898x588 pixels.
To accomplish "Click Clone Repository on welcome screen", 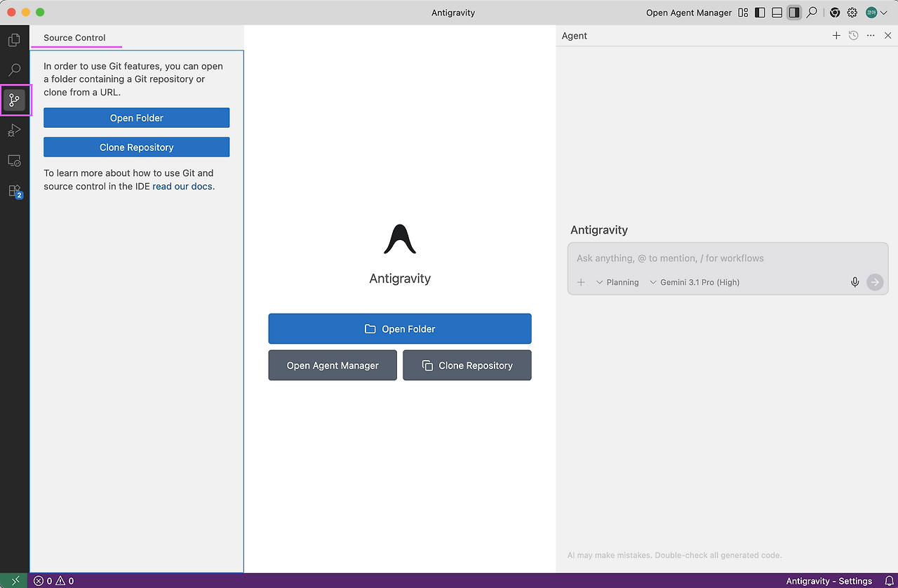I will coord(467,366).
